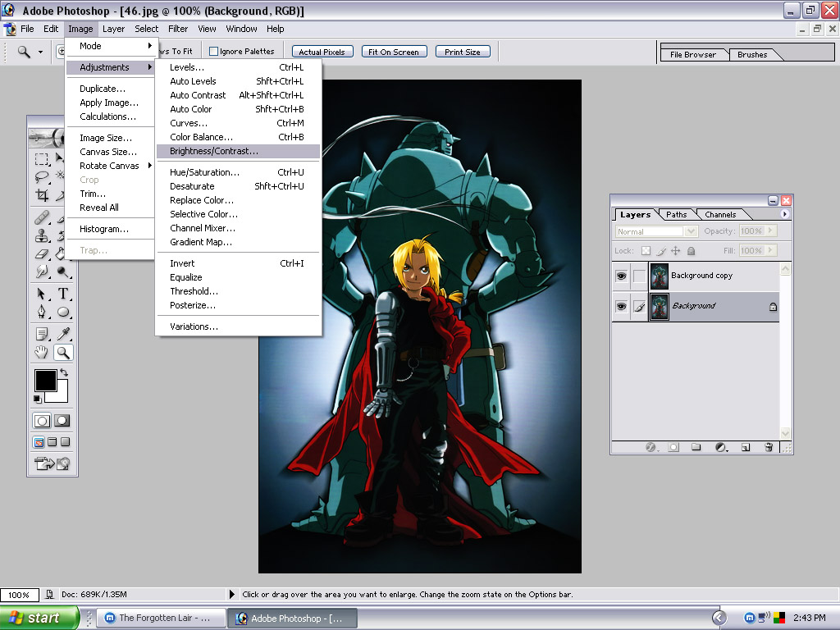Select the Pen tool
840x630 pixels.
41,312
